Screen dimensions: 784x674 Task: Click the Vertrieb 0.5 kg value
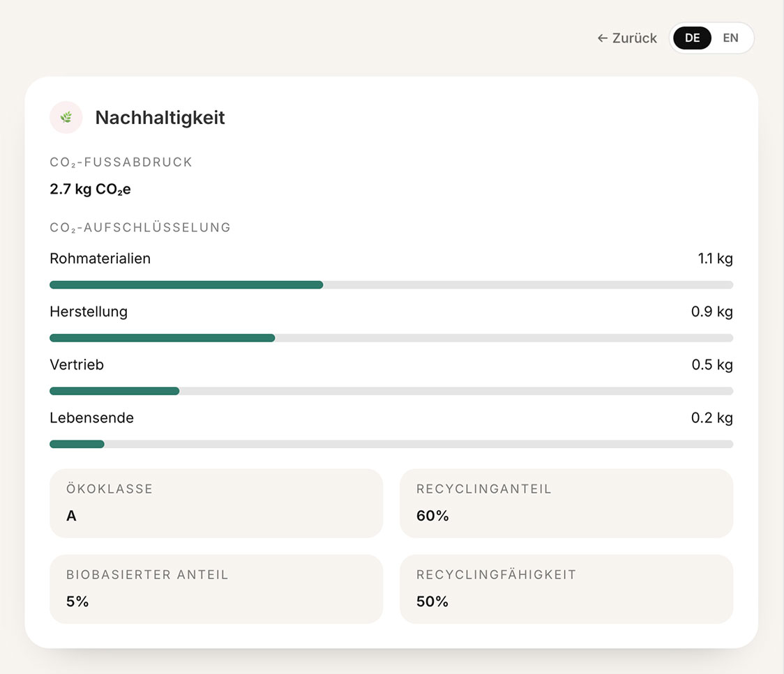pyautogui.click(x=711, y=365)
